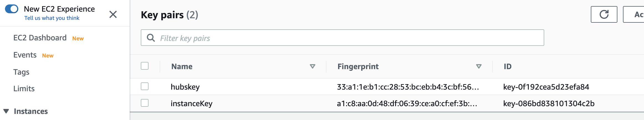
Task: Open EC2 Dashboard in sidebar
Action: point(40,38)
